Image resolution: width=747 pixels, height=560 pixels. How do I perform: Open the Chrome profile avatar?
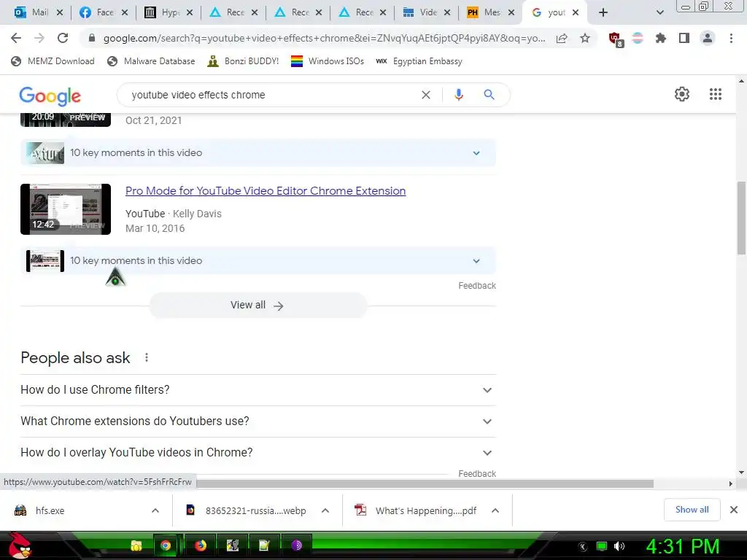point(708,38)
